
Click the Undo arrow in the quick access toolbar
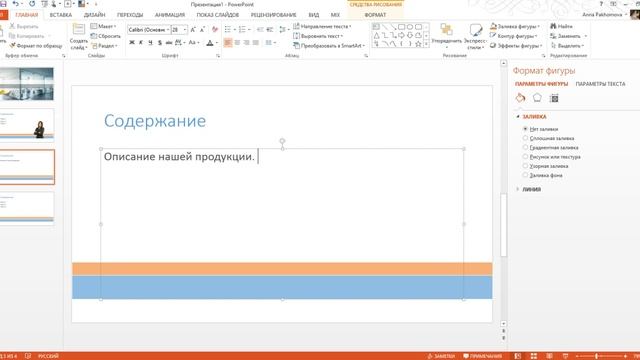point(16,4)
